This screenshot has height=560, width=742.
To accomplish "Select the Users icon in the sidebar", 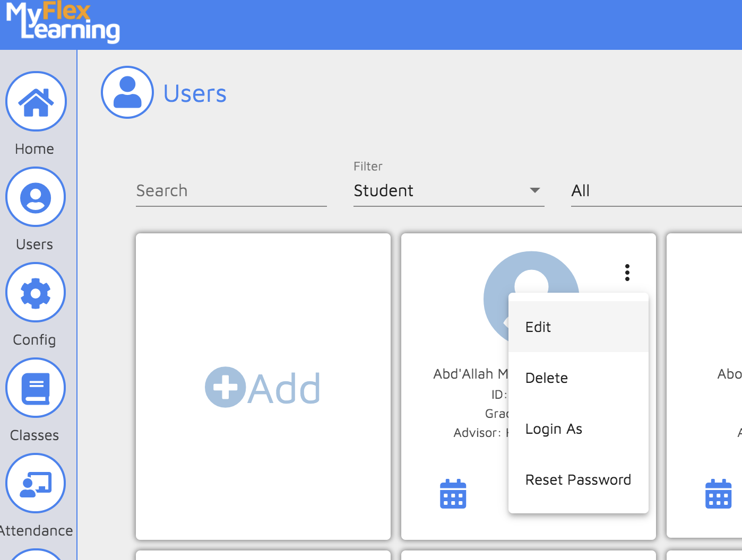I will tap(35, 197).
